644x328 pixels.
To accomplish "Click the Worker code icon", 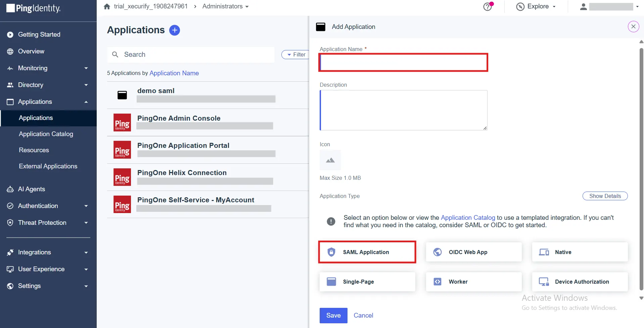I will 438,282.
